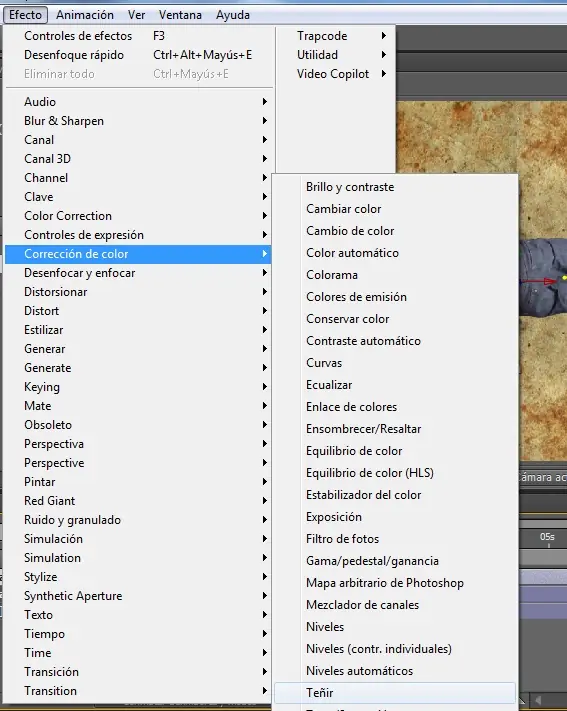The width and height of the screenshot is (567, 711).
Task: Expand the Generate submenu
Action: click(x=138, y=368)
